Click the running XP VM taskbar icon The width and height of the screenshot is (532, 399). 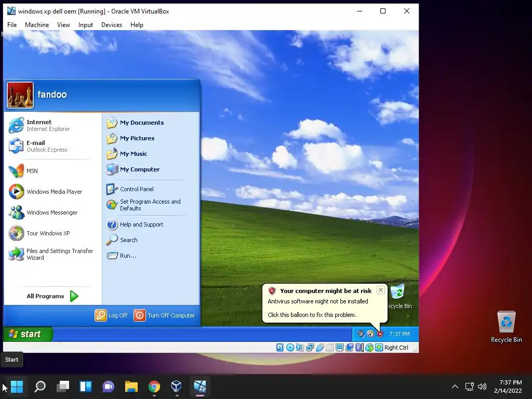[200, 387]
